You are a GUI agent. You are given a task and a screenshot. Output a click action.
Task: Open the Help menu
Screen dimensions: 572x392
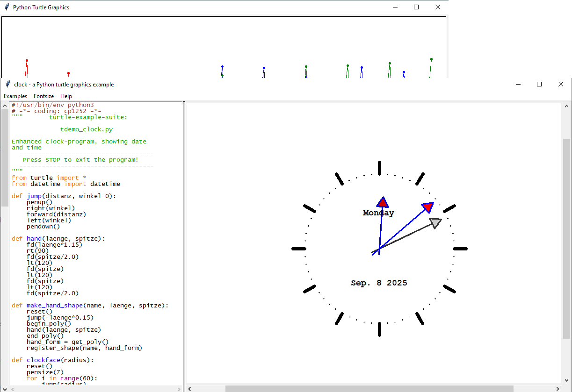point(66,96)
